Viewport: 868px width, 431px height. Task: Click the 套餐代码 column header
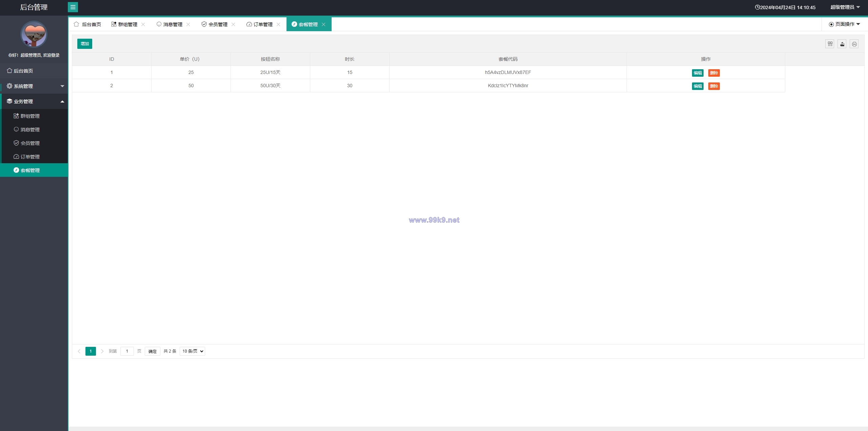pyautogui.click(x=508, y=59)
